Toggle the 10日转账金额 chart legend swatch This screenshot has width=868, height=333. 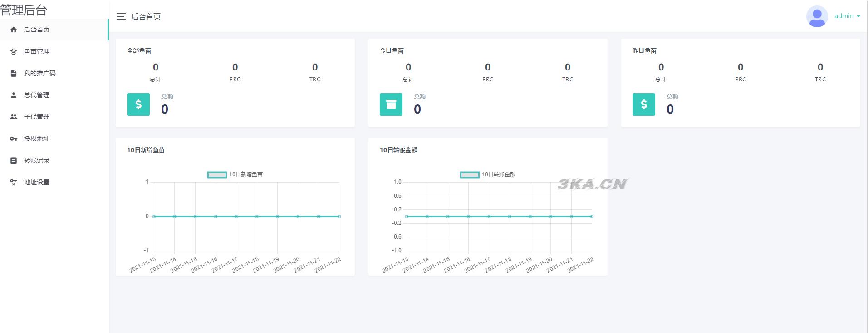(470, 174)
